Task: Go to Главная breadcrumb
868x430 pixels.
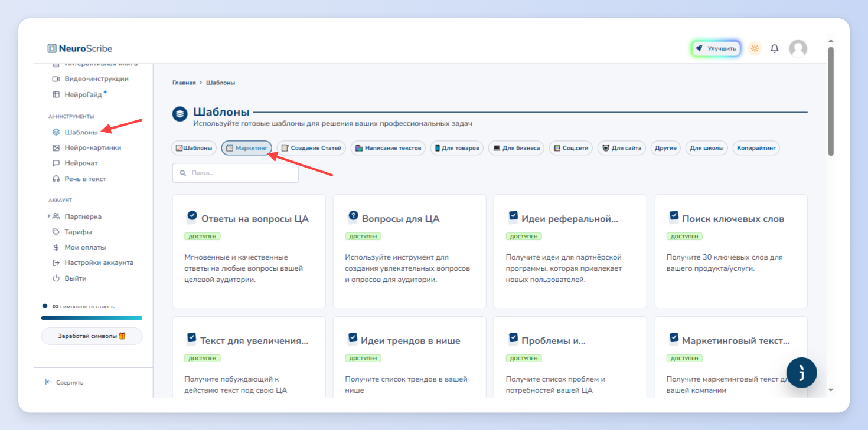Action: point(184,83)
